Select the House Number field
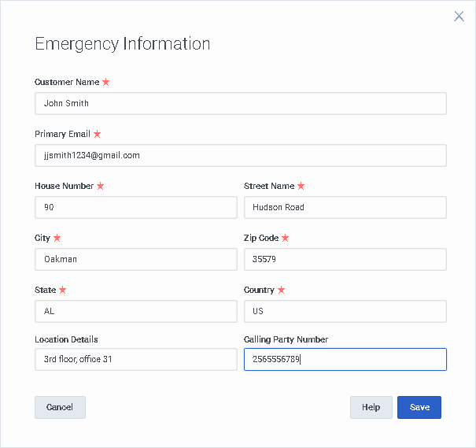476x448 pixels. (x=135, y=207)
